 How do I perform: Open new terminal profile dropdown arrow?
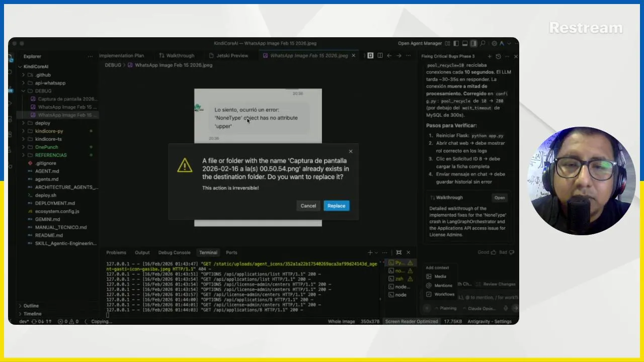(x=376, y=253)
